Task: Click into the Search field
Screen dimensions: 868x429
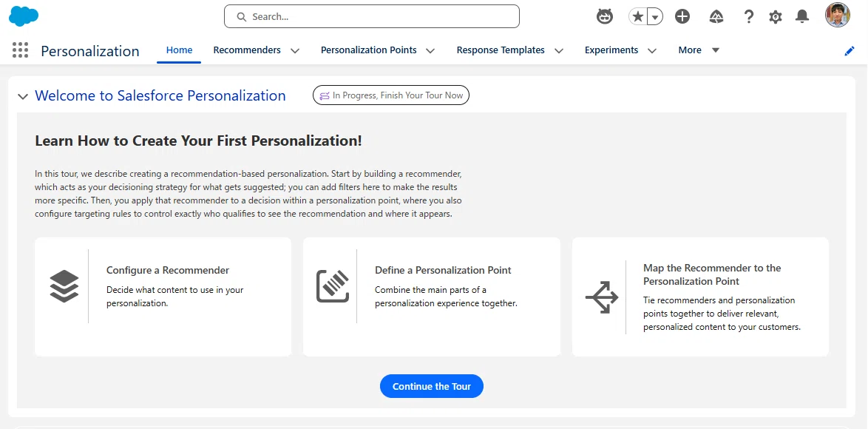Action: tap(372, 16)
